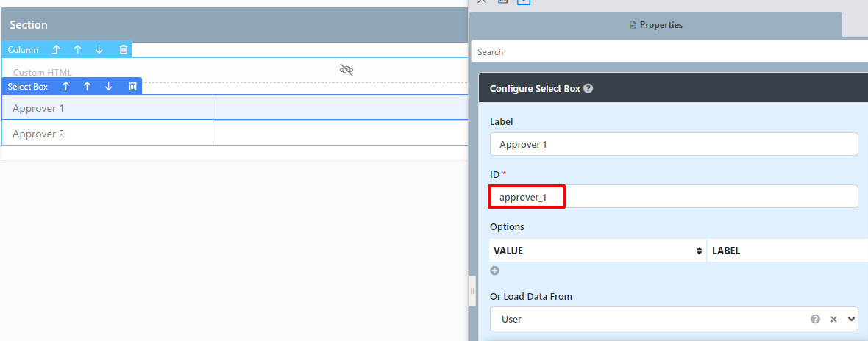Viewport: 868px width, 341px height.
Task: Click the ID field containing approver_1
Action: coord(674,197)
